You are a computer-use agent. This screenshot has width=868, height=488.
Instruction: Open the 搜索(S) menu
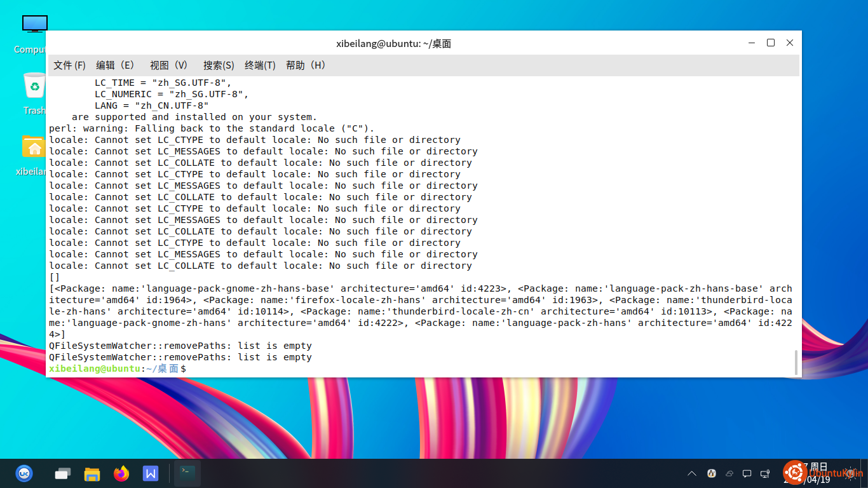pyautogui.click(x=219, y=65)
